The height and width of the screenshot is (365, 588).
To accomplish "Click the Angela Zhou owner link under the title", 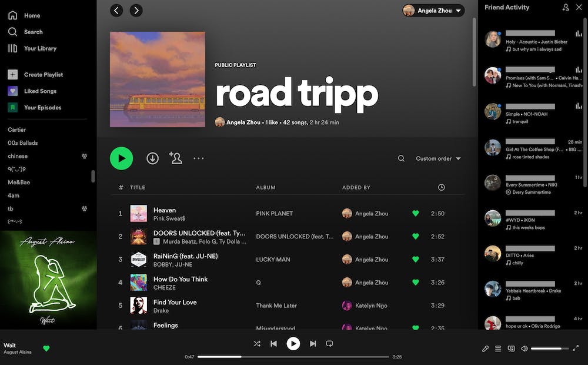I will [243, 122].
